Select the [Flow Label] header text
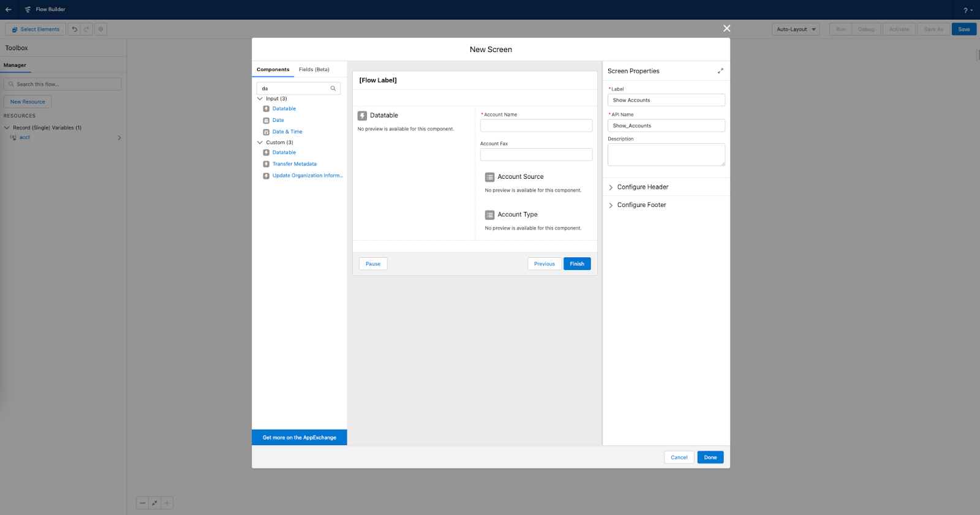Screen dimensions: 980x515 click(378, 80)
